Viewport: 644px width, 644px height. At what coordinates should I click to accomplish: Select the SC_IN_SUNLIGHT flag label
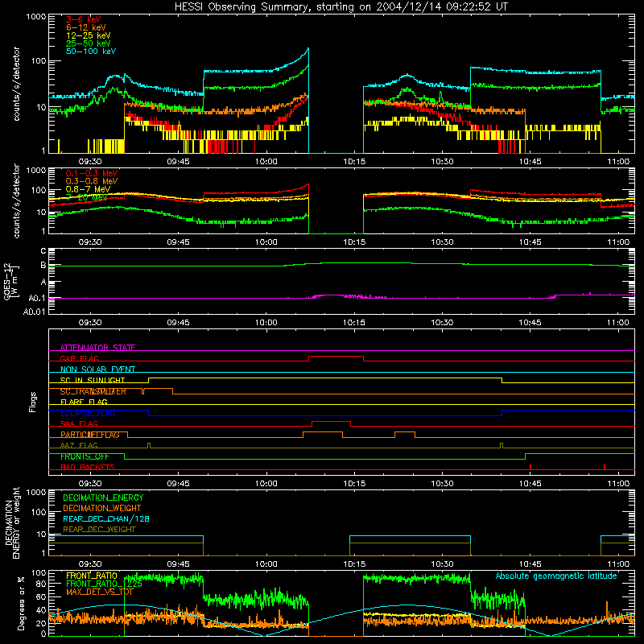93,380
